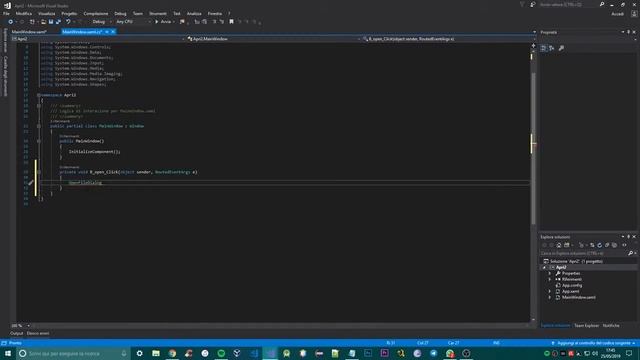640x360 pixels.
Task: Open the Debug configuration dropdown
Action: tap(101, 22)
